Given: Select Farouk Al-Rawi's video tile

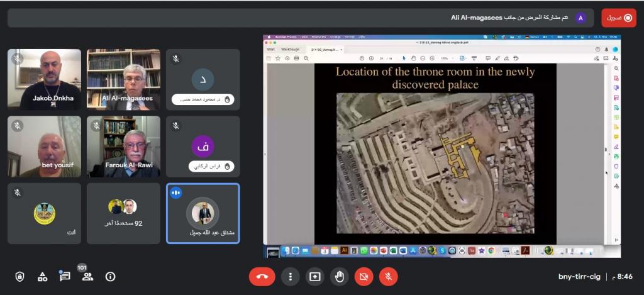Looking at the screenshot, I should [123, 146].
